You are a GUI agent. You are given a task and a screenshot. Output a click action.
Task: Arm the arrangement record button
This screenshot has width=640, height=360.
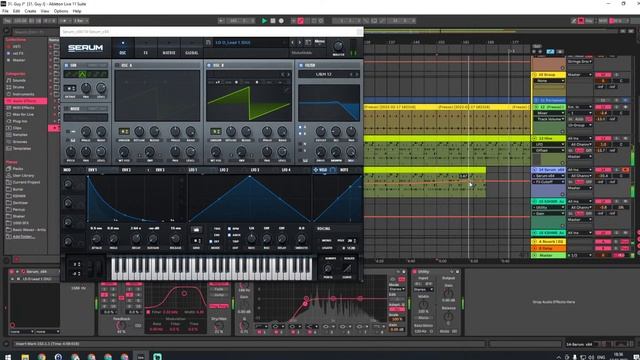[x=281, y=21]
